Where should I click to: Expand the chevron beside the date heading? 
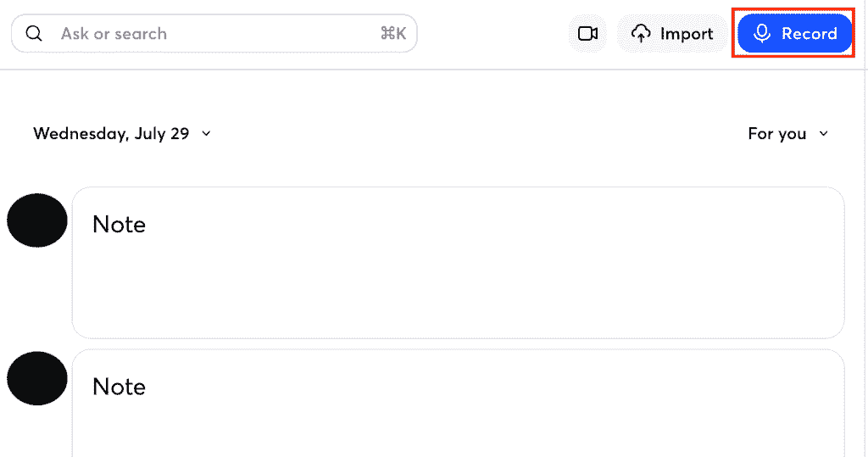(207, 133)
